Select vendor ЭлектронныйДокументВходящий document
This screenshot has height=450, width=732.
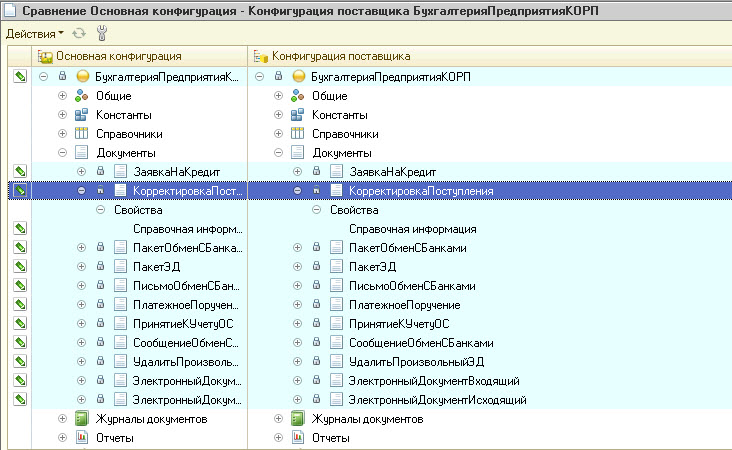click(x=434, y=381)
